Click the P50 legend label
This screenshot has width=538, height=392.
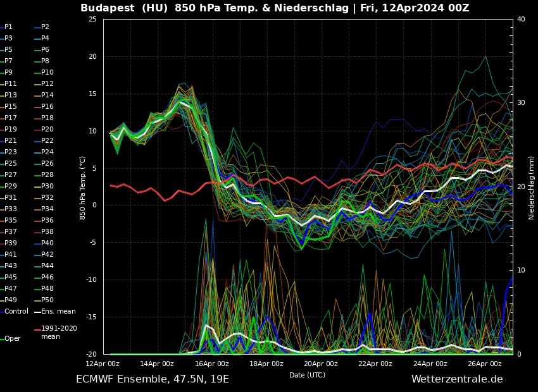pyautogui.click(x=47, y=300)
